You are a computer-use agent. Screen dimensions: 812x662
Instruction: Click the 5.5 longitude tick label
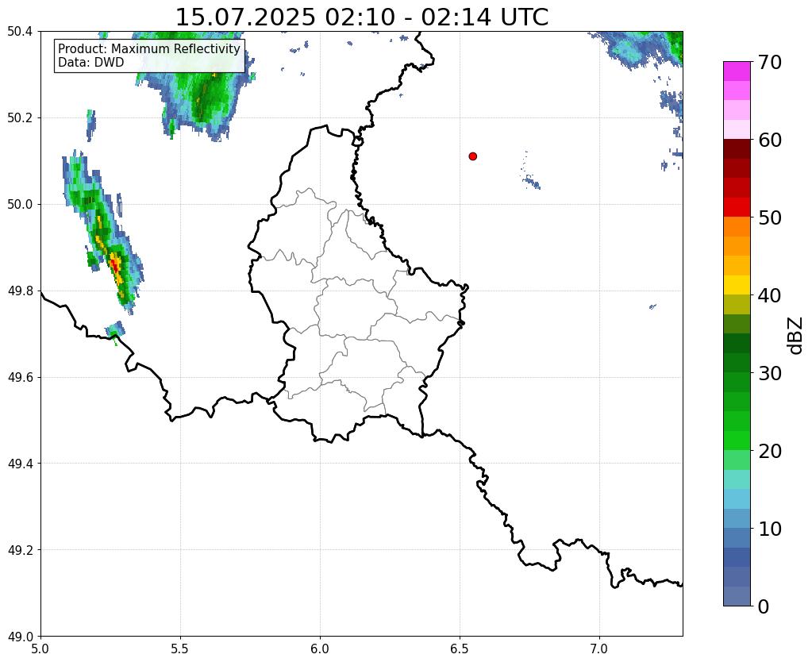point(180,649)
